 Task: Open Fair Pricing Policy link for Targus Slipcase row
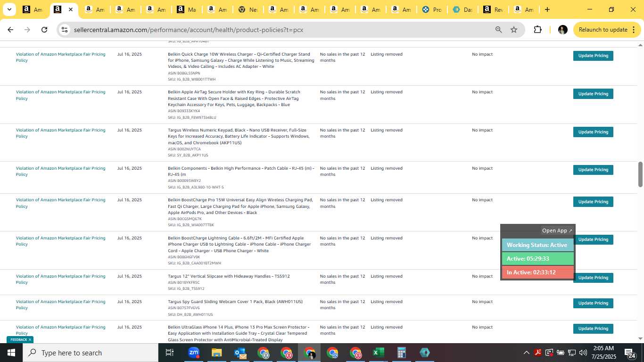coord(61,279)
